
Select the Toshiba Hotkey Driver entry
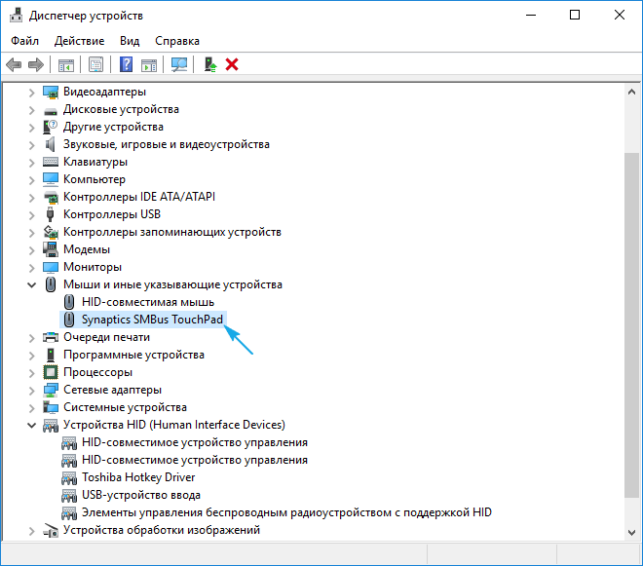coord(139,477)
